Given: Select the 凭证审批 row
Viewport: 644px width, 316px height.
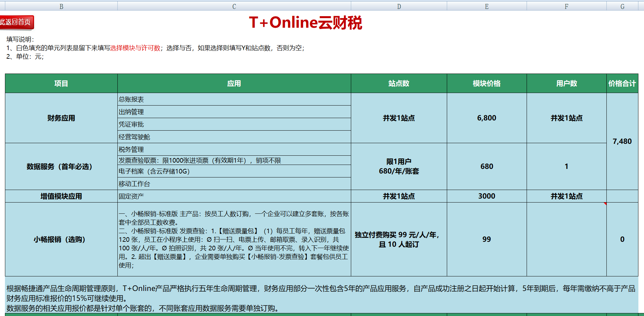Looking at the screenshot, I should (x=234, y=124).
